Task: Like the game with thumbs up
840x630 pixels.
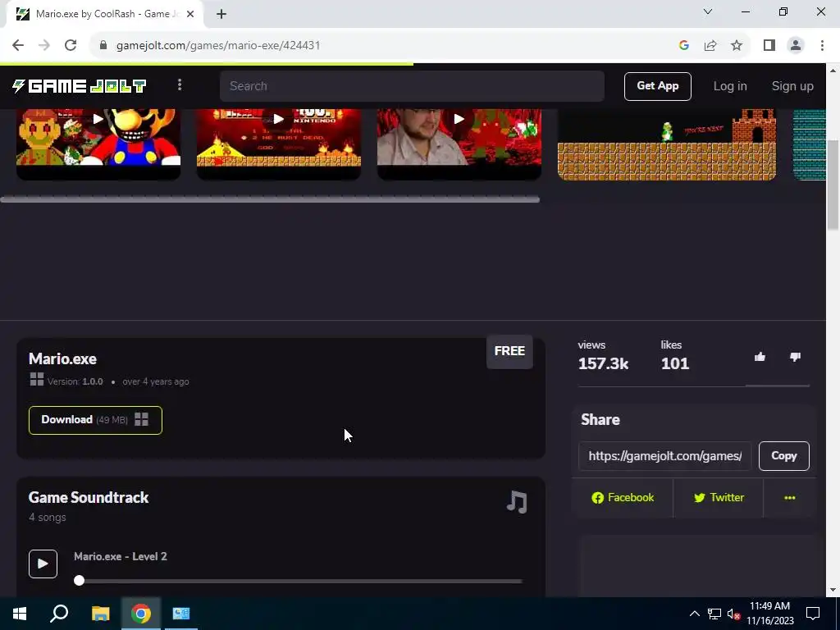Action: tap(760, 357)
